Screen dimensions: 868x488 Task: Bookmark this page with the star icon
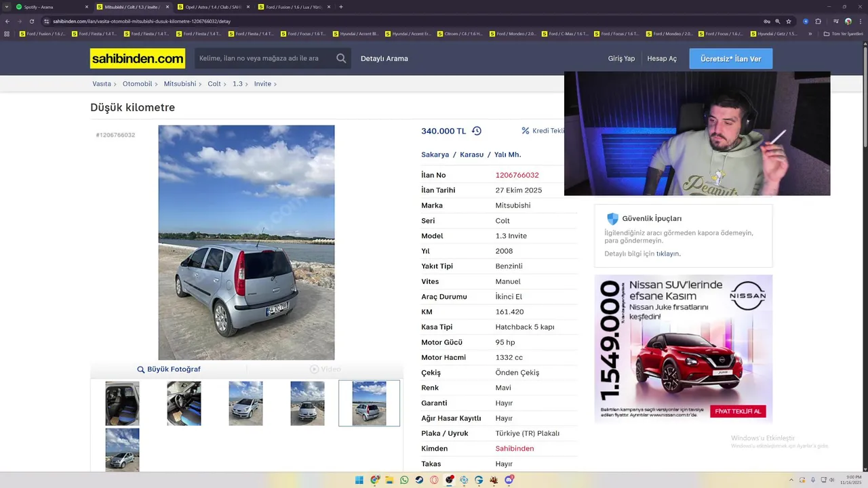coord(789,21)
